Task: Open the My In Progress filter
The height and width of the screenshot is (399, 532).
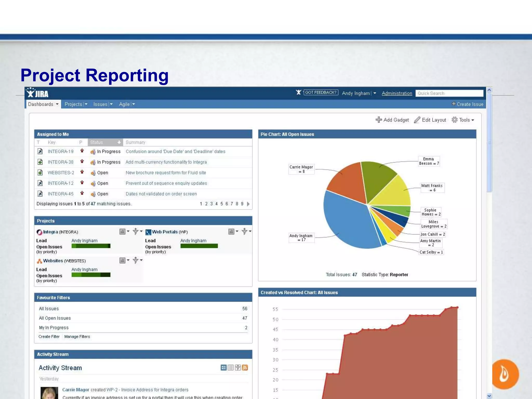Action: coord(54,328)
